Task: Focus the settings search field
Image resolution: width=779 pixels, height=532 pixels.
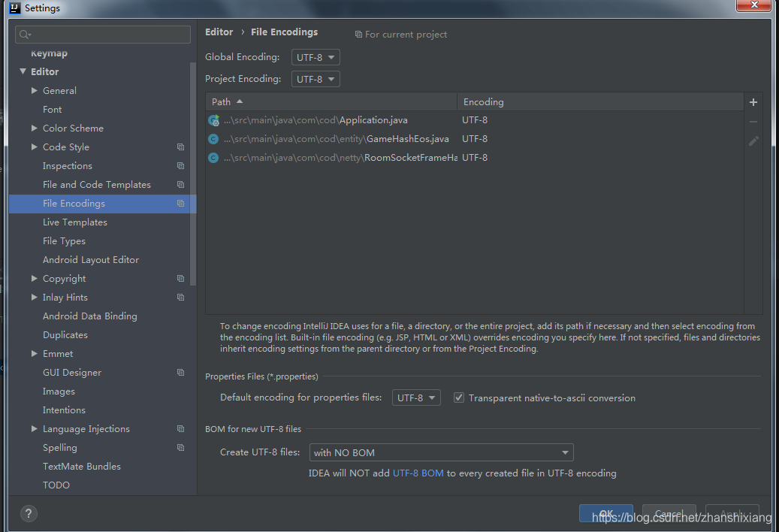Action: [103, 35]
